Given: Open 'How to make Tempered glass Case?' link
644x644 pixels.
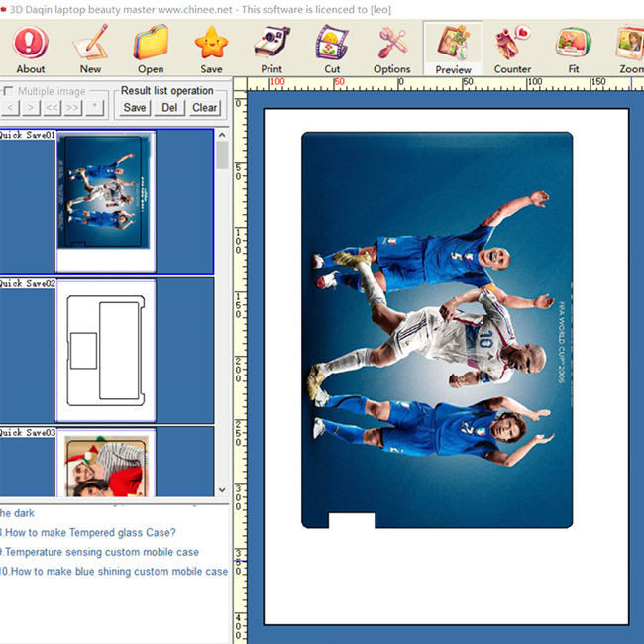Looking at the screenshot, I should pyautogui.click(x=90, y=532).
